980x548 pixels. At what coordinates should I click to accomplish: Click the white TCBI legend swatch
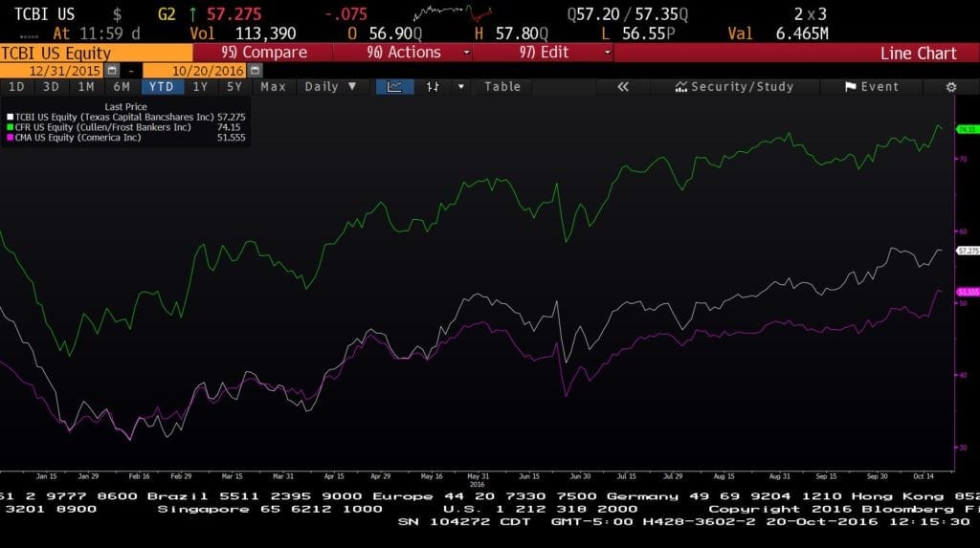click(x=10, y=117)
